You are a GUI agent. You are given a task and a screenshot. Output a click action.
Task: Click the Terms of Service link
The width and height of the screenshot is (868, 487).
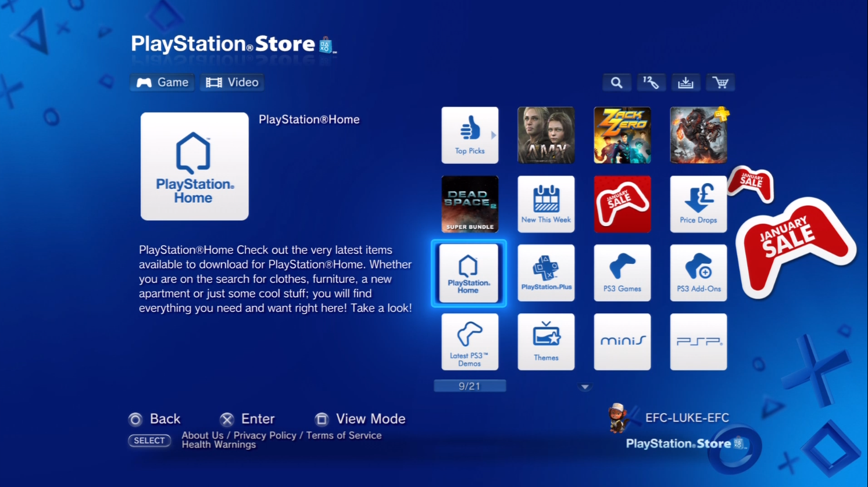point(344,435)
